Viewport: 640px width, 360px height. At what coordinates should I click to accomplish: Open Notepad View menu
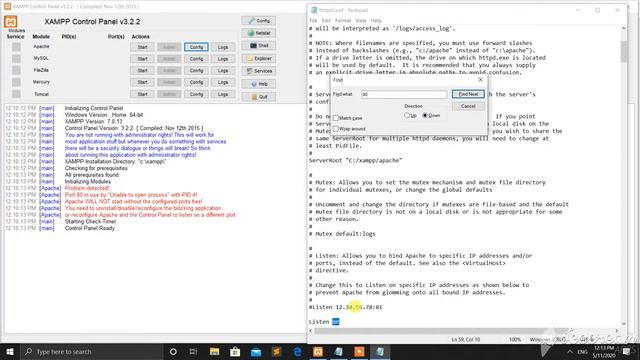pos(361,20)
